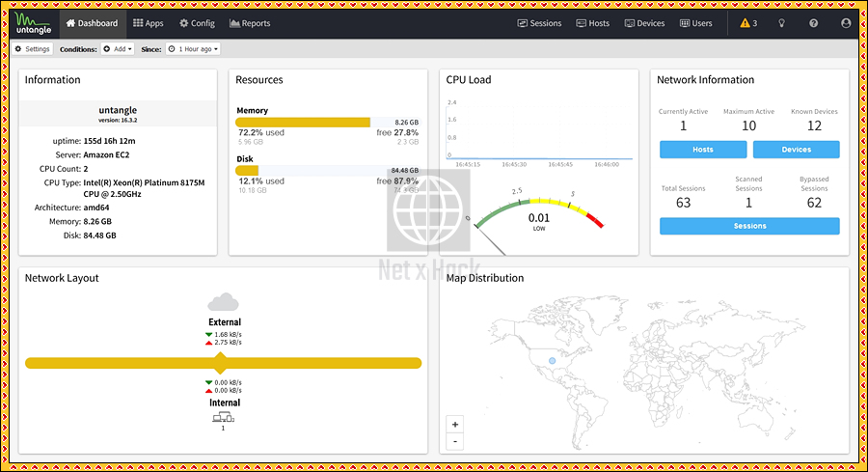The width and height of the screenshot is (868, 472).
Task: Click the blue Hosts button
Action: [703, 150]
